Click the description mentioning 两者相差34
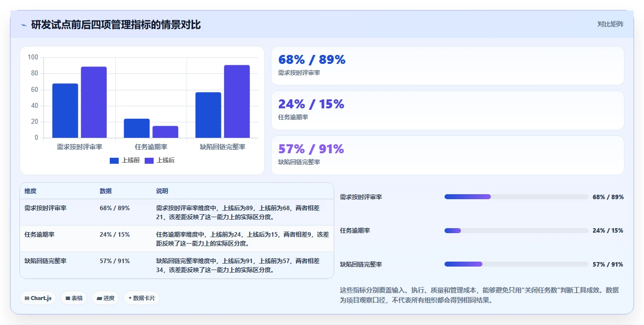The width and height of the screenshot is (644, 325). point(238,265)
